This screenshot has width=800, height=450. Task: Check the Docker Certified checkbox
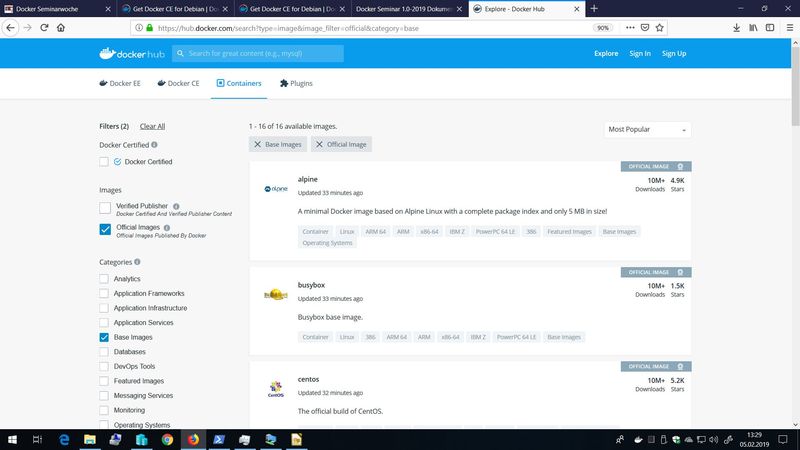pyautogui.click(x=104, y=162)
